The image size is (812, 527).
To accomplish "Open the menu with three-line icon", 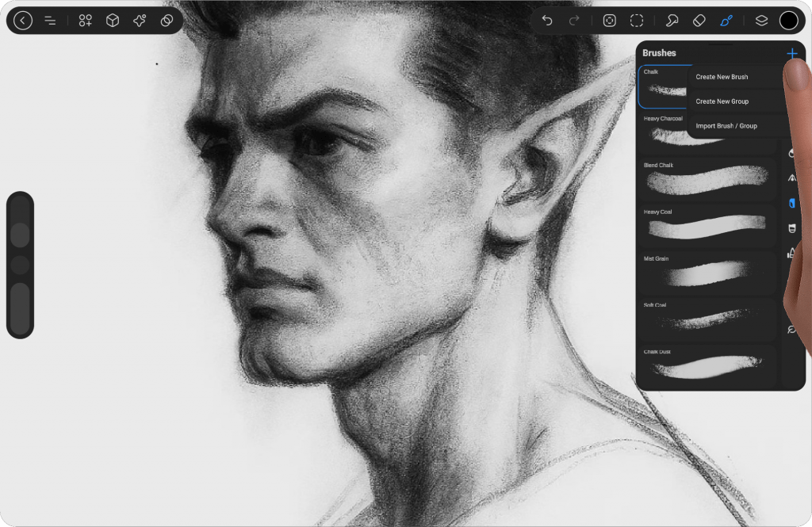I will (x=50, y=21).
